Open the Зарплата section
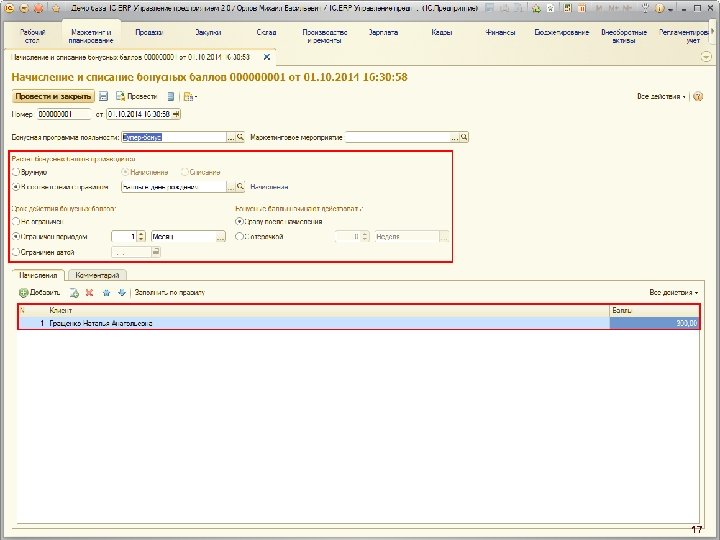 point(383,33)
